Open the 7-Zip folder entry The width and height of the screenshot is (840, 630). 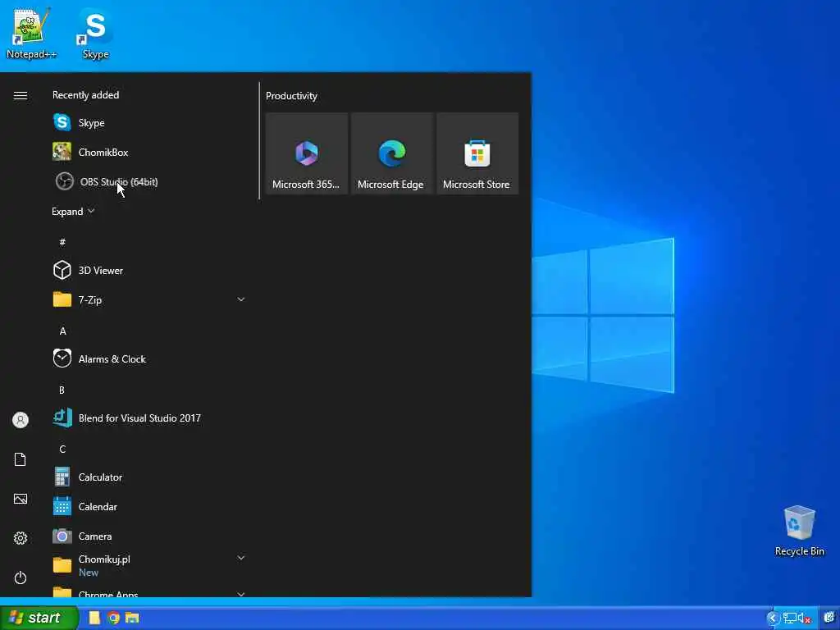[x=149, y=300]
